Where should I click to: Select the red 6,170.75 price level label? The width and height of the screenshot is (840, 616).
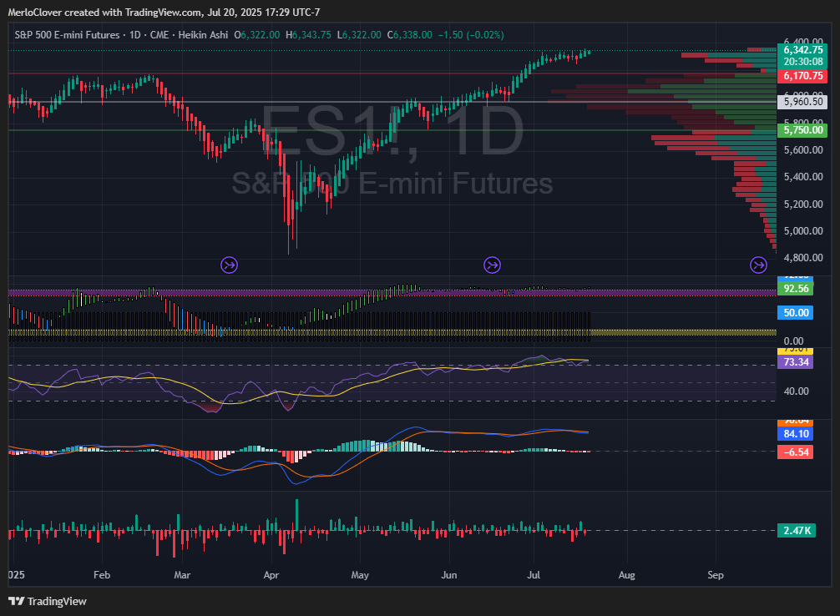(x=802, y=75)
